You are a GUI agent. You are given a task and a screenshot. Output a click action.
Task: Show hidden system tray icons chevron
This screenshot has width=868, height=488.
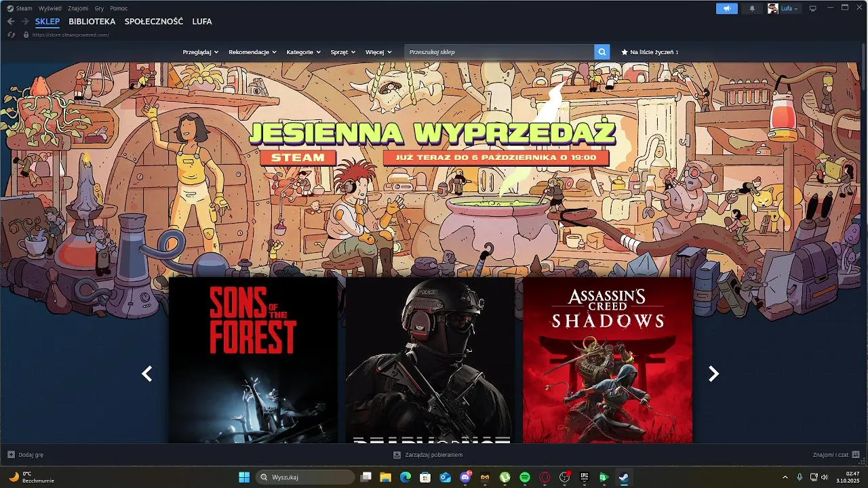coord(785,477)
